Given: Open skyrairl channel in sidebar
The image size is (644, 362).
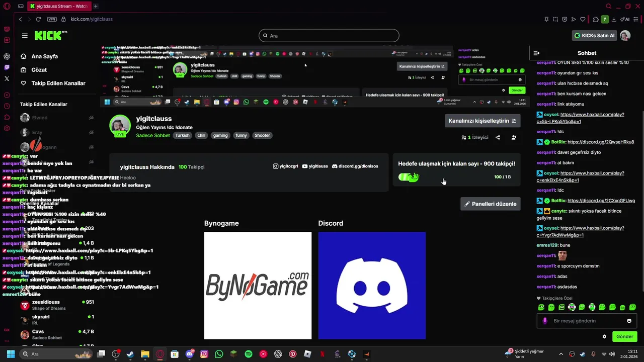Looking at the screenshot, I should click(57, 320).
